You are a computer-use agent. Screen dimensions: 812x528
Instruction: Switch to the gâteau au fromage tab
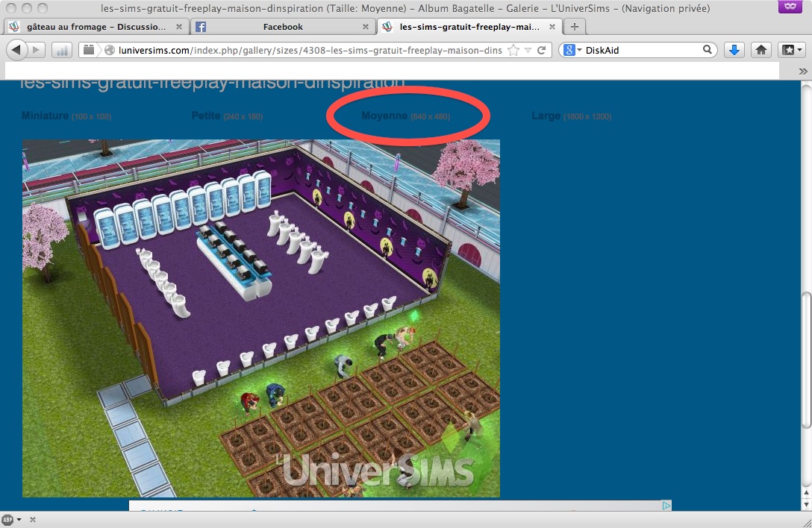pos(96,27)
